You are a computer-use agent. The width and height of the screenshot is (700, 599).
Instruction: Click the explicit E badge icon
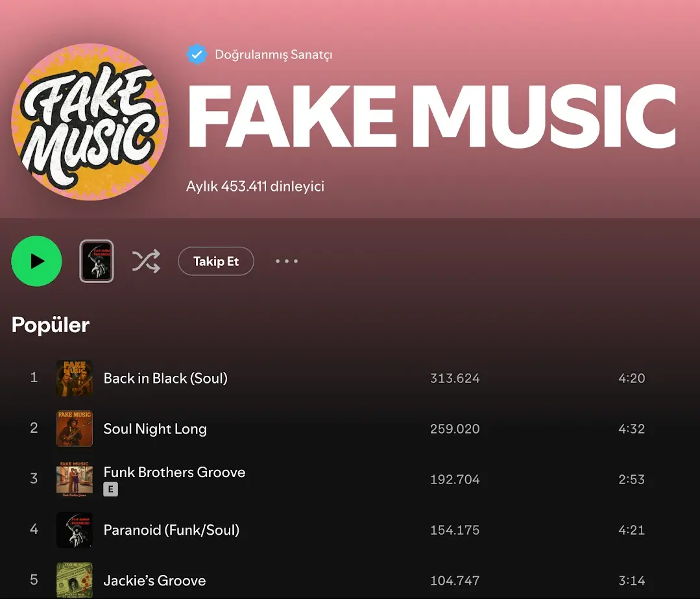point(110,490)
